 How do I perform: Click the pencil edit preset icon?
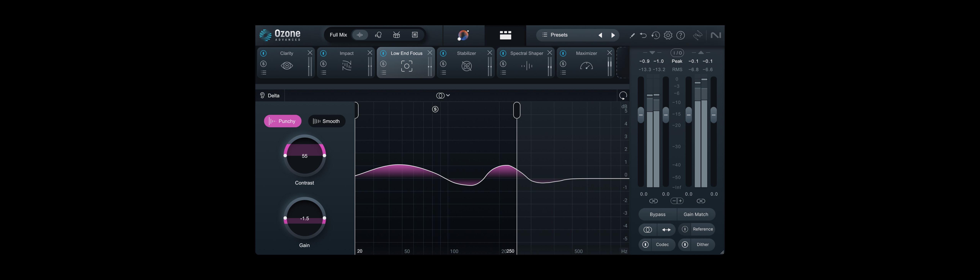[x=632, y=35]
